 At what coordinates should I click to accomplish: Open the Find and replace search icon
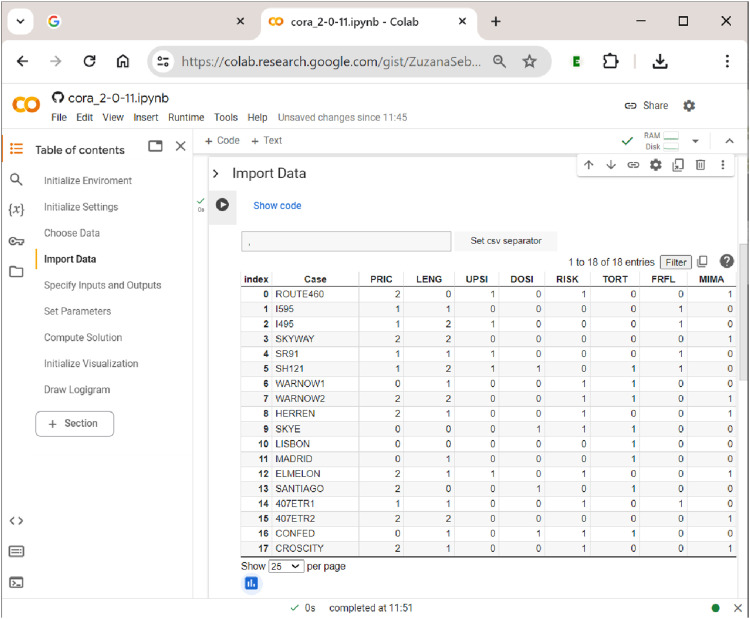coord(16,179)
